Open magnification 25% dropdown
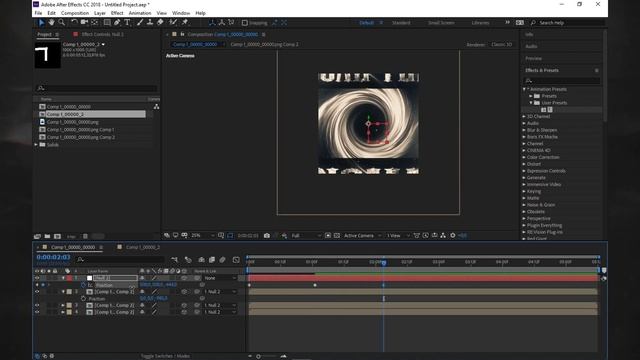 tap(202, 236)
